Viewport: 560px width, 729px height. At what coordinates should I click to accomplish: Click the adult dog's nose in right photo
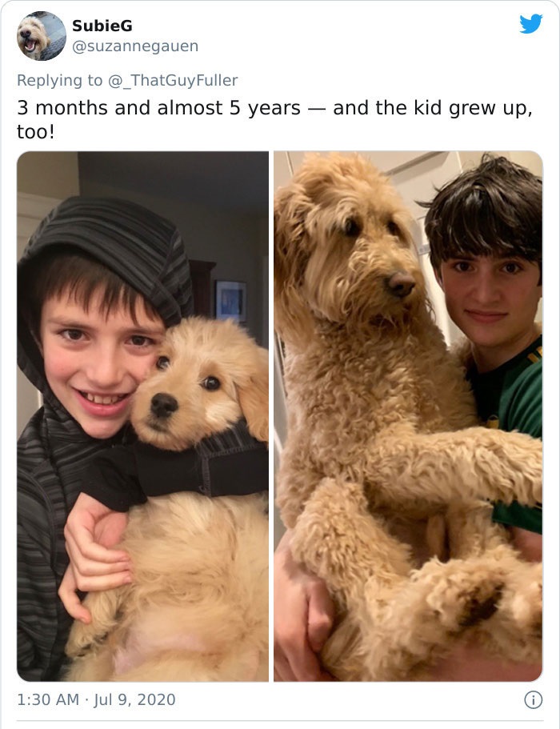(402, 284)
